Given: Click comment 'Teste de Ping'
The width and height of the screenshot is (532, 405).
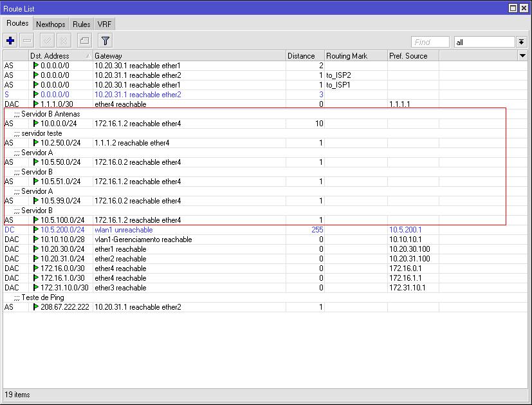Looking at the screenshot, I should pyautogui.click(x=42, y=297).
